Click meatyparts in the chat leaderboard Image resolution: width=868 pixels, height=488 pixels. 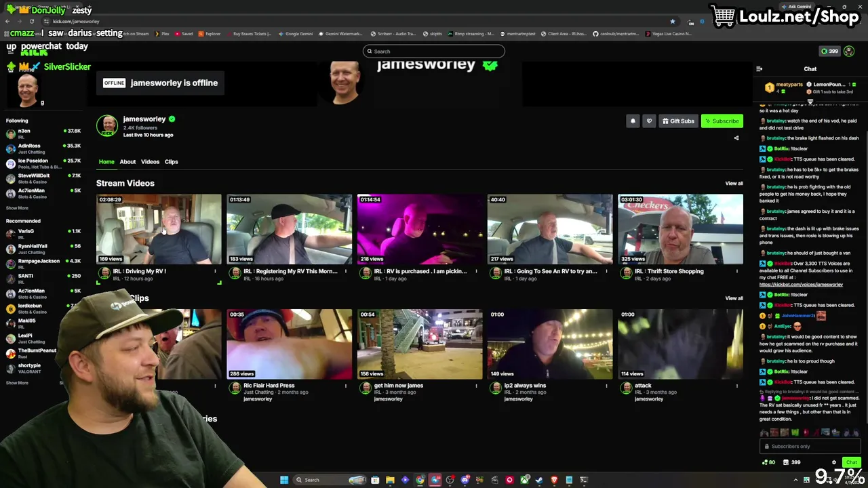pos(789,85)
